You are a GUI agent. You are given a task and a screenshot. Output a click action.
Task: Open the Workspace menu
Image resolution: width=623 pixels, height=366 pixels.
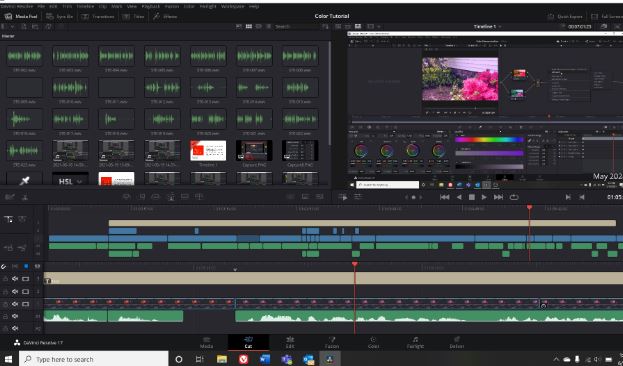tap(232, 6)
